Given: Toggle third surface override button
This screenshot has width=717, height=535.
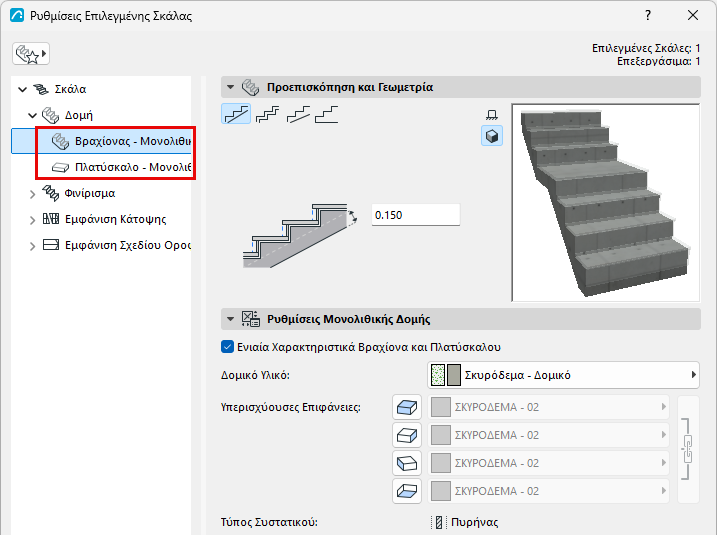Looking at the screenshot, I should tap(407, 463).
